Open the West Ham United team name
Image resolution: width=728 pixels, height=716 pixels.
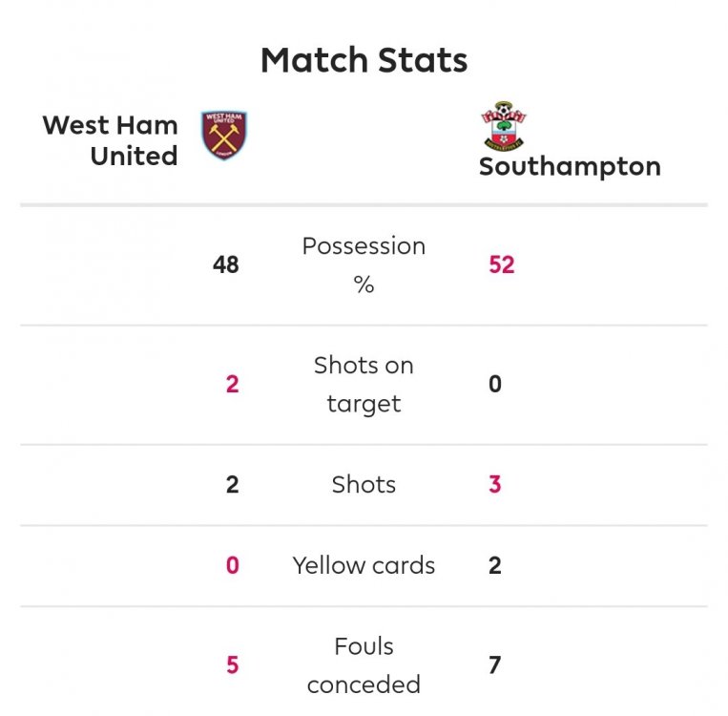tap(111, 140)
